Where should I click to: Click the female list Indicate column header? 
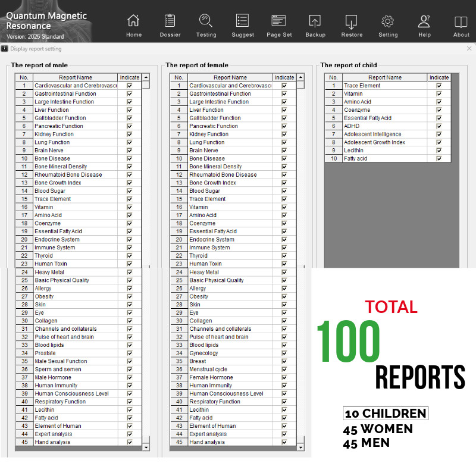pyautogui.click(x=284, y=77)
